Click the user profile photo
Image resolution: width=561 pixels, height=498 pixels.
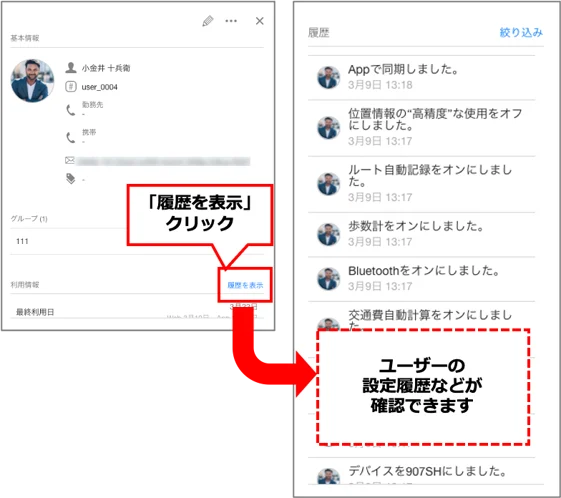tap(33, 80)
